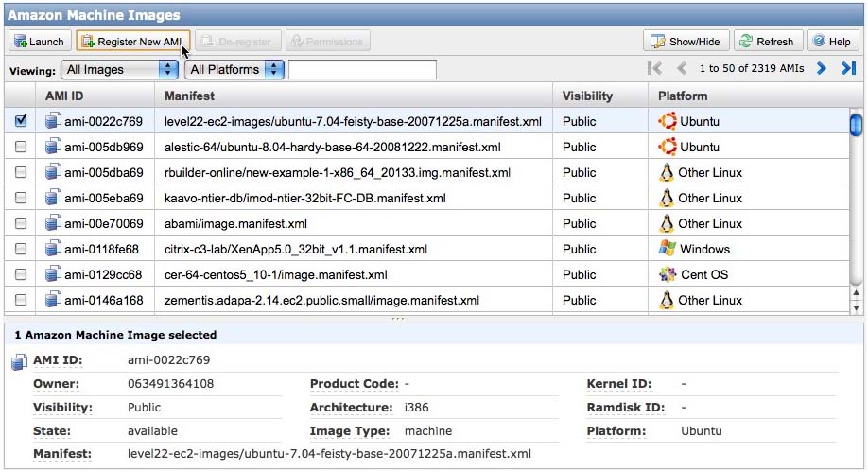
Task: Click the image icon beside ami-005dba69
Action: coord(53,172)
